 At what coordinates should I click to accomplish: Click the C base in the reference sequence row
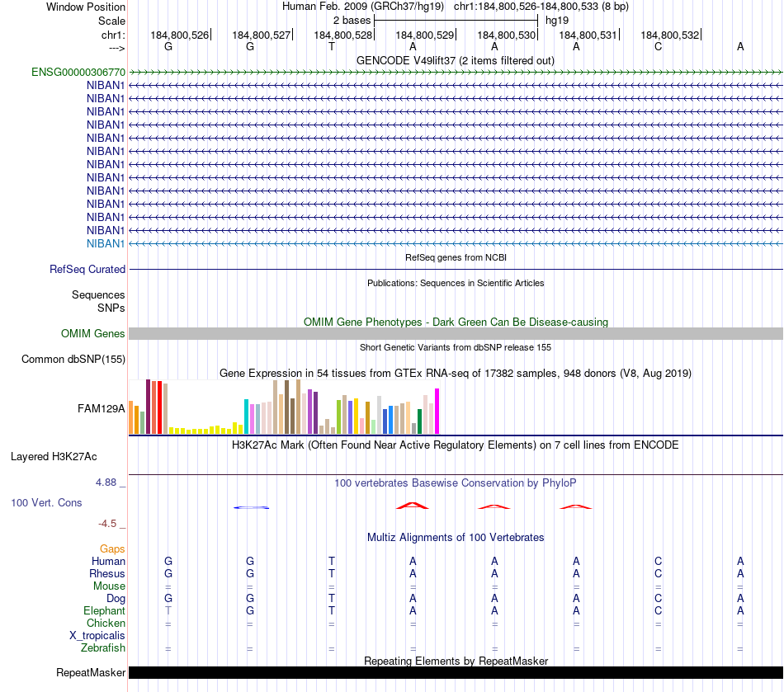[658, 46]
